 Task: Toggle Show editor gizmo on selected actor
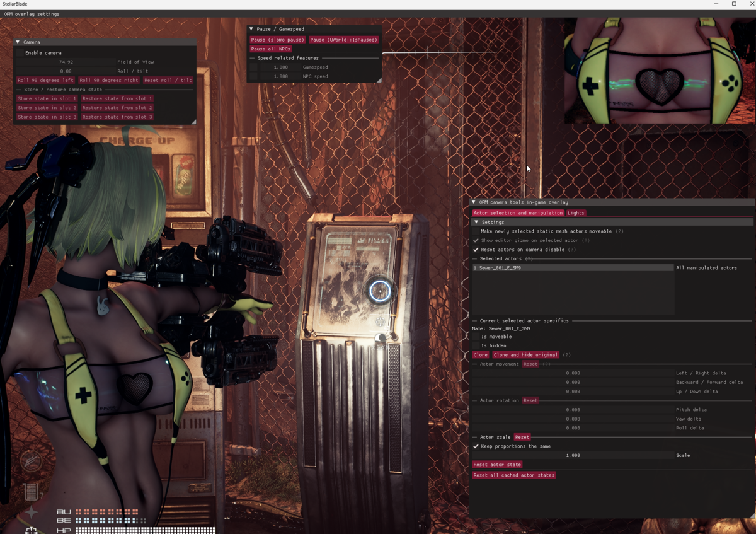[x=476, y=240]
